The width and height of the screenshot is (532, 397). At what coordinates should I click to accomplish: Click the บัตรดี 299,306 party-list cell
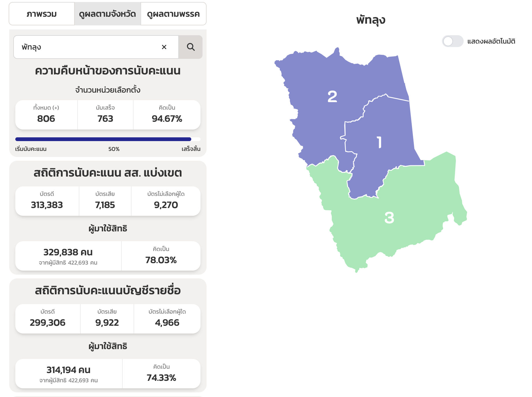coord(48,319)
